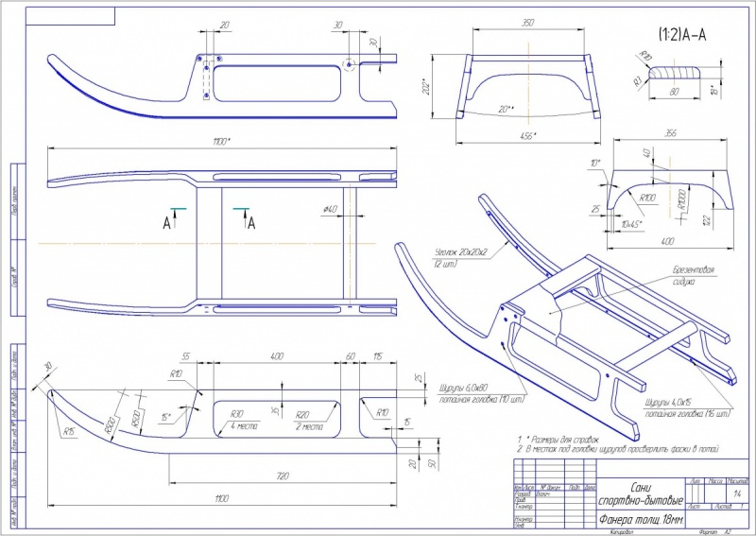
Task: Select the 'Сани спортивно-бытовые' title block cell
Action: (641, 494)
